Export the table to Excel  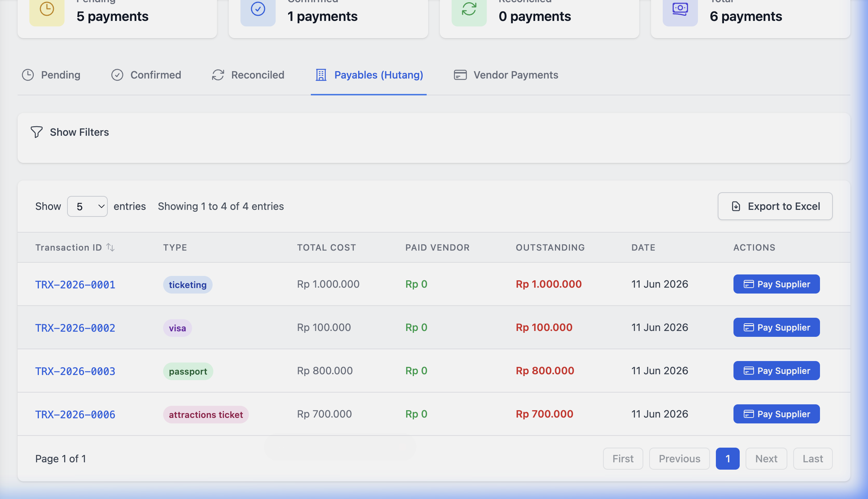click(x=775, y=206)
